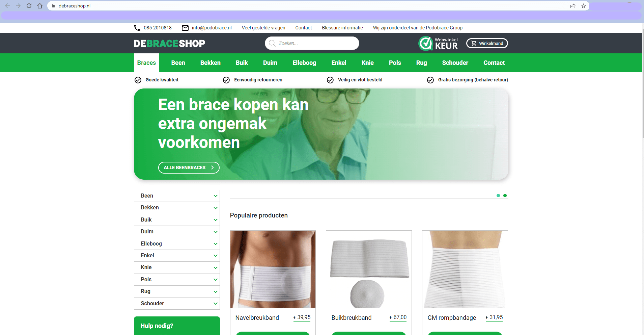Share this page from address bar
The height and width of the screenshot is (335, 644).
[x=572, y=6]
